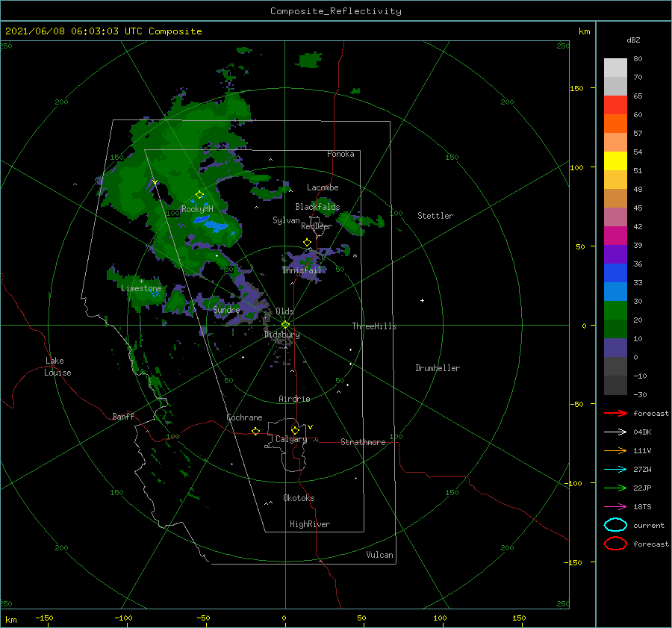Click the red 65 dBZ legend swatch
672x628 pixels.
(x=615, y=105)
